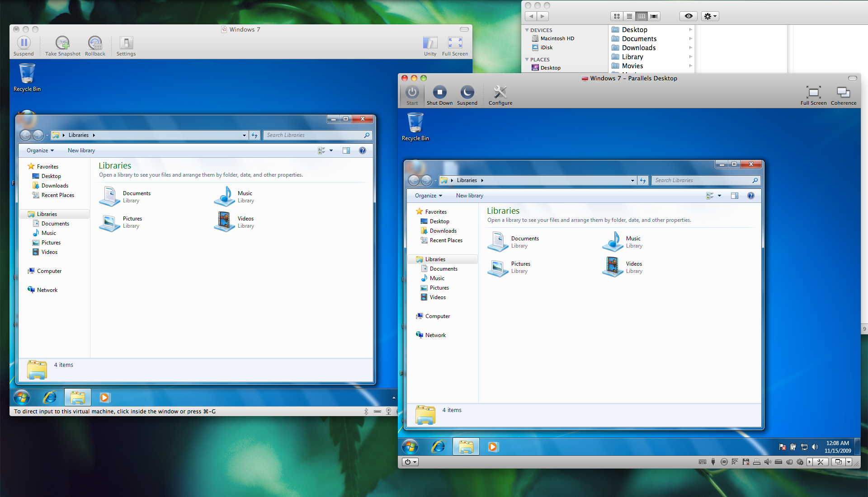Open the Finder action gear dropdown
868x497 pixels.
710,16
